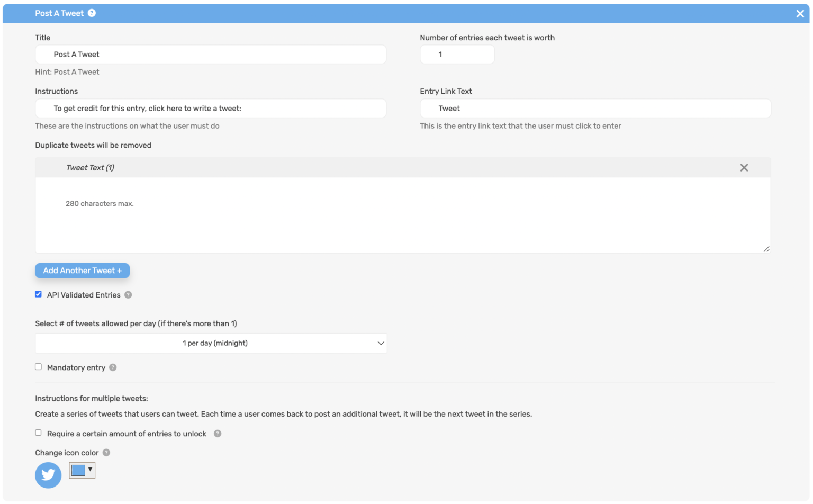Click the help icon beside API Validated Entries
Screen dimensions: 813x504
pos(128,295)
